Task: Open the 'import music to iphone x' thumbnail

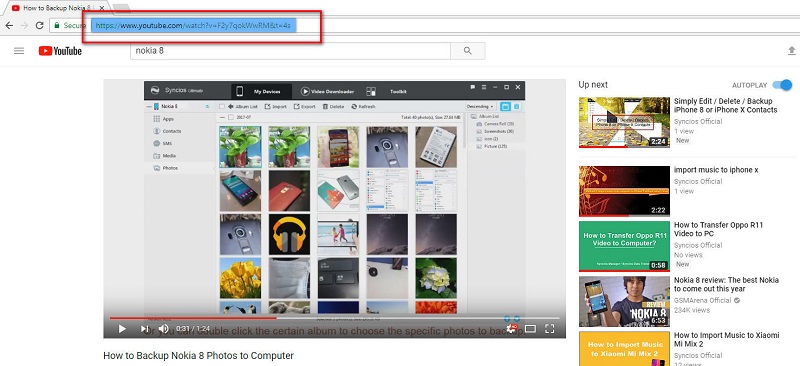Action: [x=624, y=191]
